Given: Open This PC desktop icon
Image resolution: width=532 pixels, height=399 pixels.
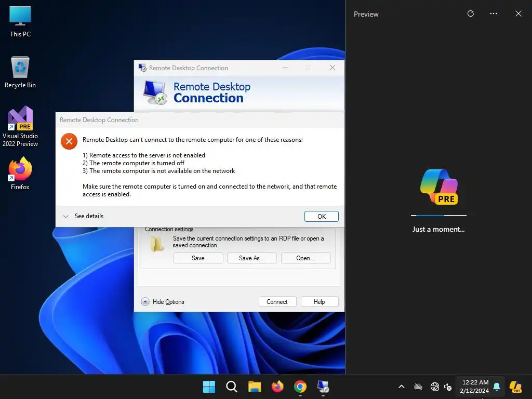Looking at the screenshot, I should coord(20,21).
